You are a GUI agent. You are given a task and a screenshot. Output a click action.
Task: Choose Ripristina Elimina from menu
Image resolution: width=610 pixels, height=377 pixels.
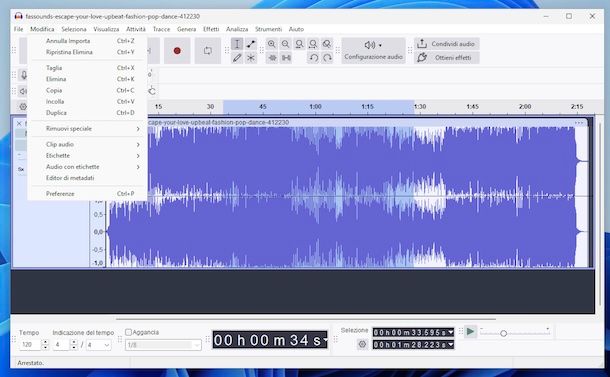[88, 52]
